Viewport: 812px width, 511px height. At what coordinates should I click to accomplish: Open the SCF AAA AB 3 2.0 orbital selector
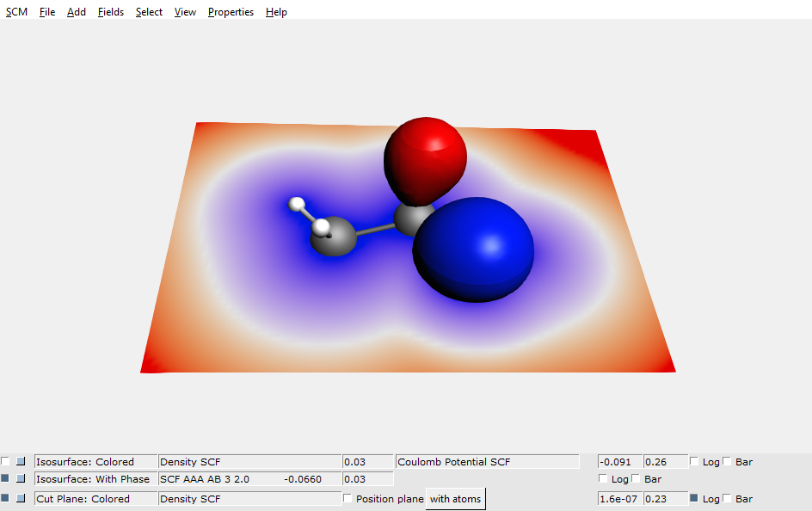249,479
